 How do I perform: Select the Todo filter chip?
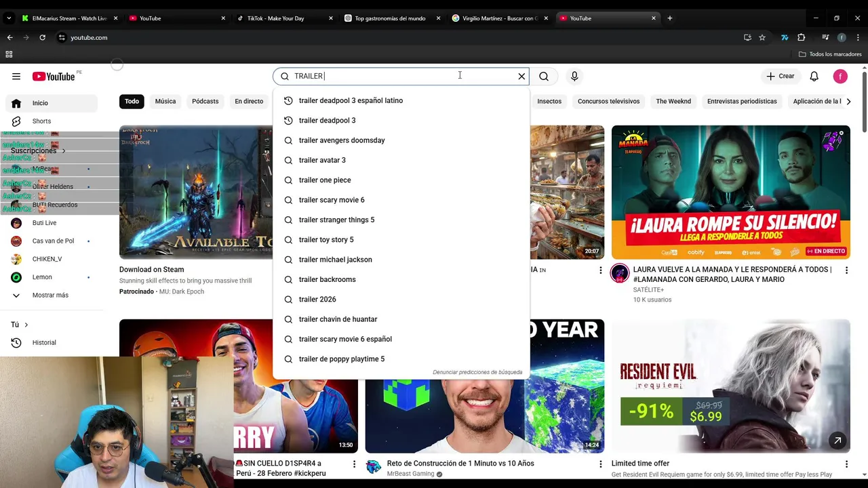pos(132,102)
